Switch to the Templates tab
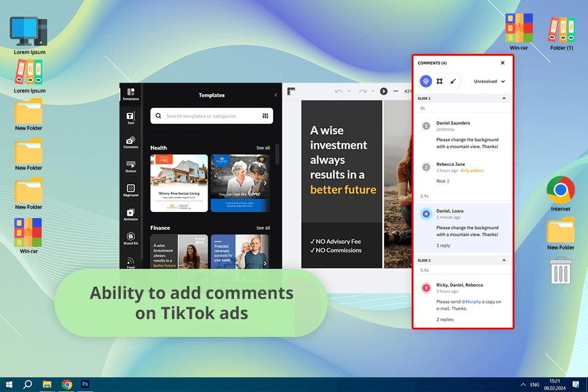The image size is (588, 392). (x=130, y=93)
